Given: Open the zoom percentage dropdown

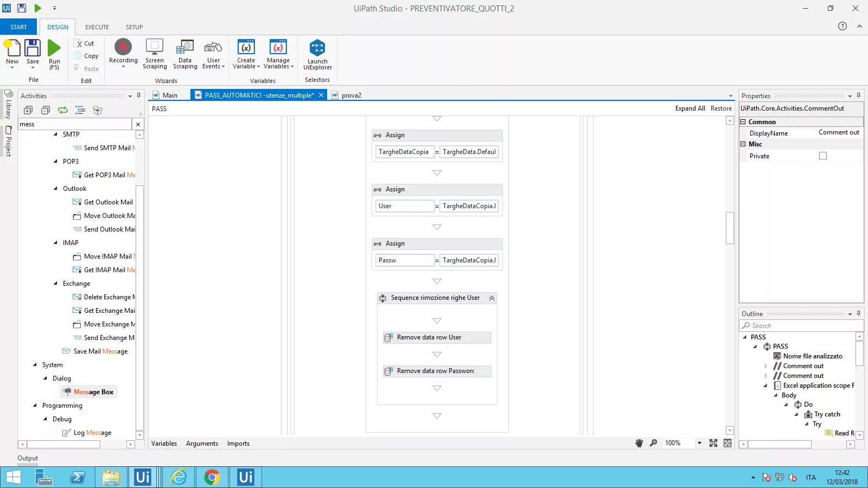Looking at the screenshot, I should 699,443.
